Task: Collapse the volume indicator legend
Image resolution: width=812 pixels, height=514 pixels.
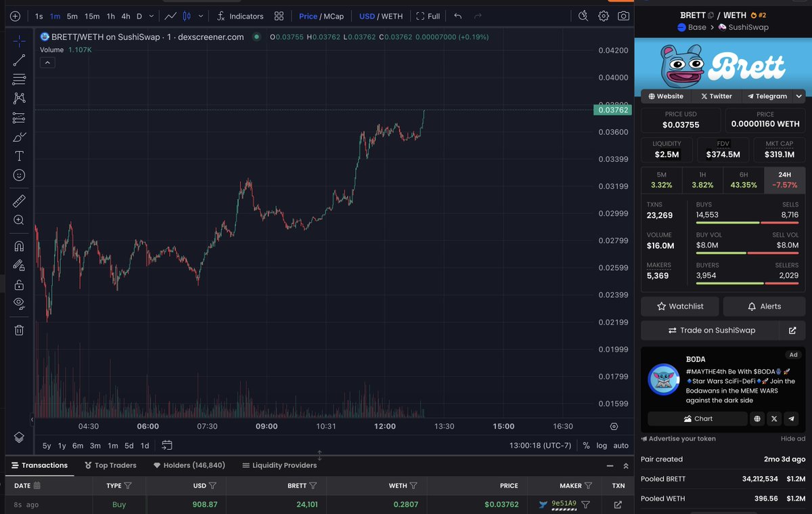Action: point(48,62)
